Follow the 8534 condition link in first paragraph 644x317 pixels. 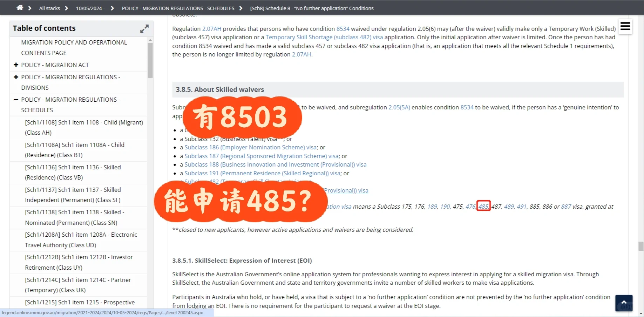(x=343, y=29)
